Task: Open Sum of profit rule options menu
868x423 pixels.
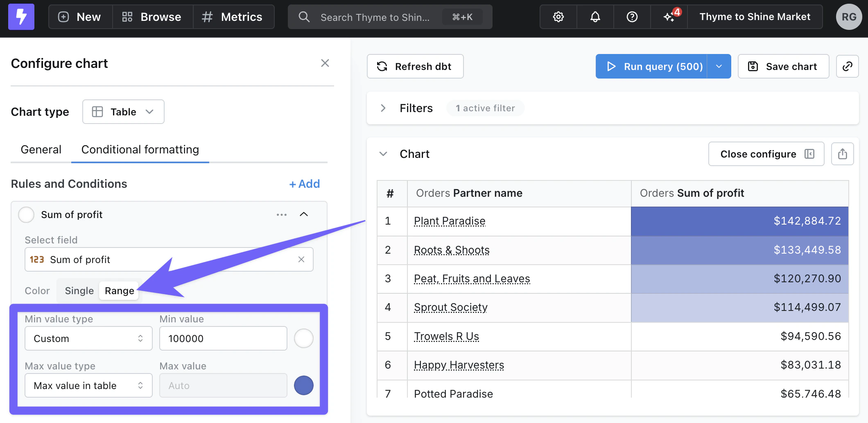Action: coord(282,214)
